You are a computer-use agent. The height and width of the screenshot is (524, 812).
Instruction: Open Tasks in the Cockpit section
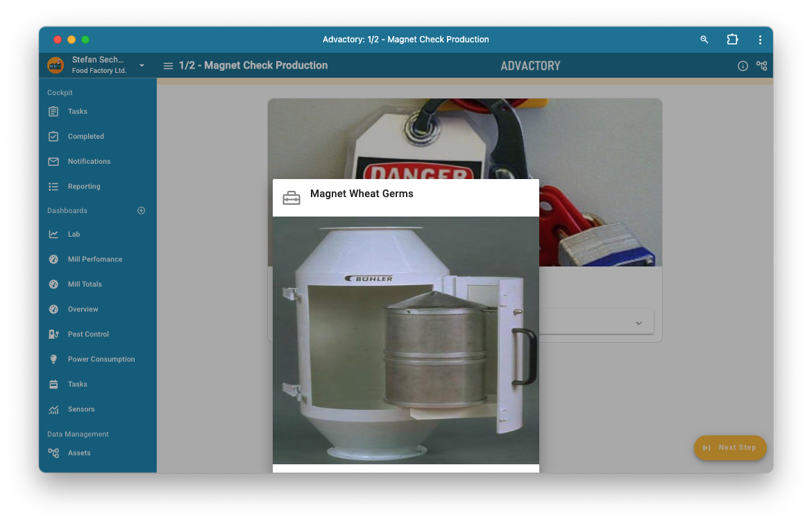[x=77, y=112]
